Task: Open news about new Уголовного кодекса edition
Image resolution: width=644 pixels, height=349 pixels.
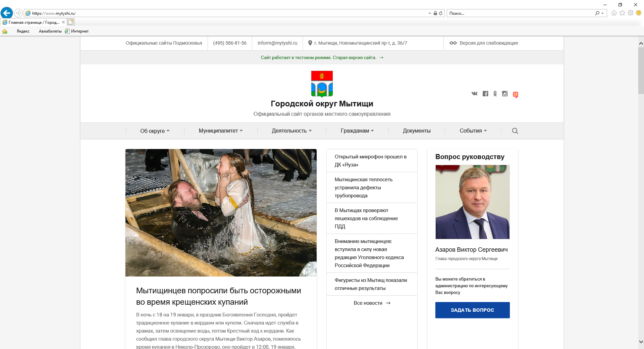Action: point(369,253)
